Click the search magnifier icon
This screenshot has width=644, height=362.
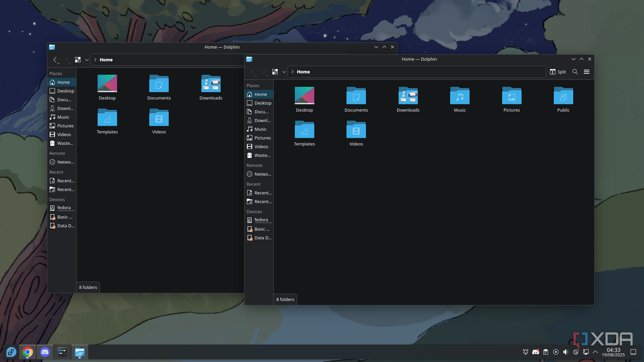[x=575, y=72]
